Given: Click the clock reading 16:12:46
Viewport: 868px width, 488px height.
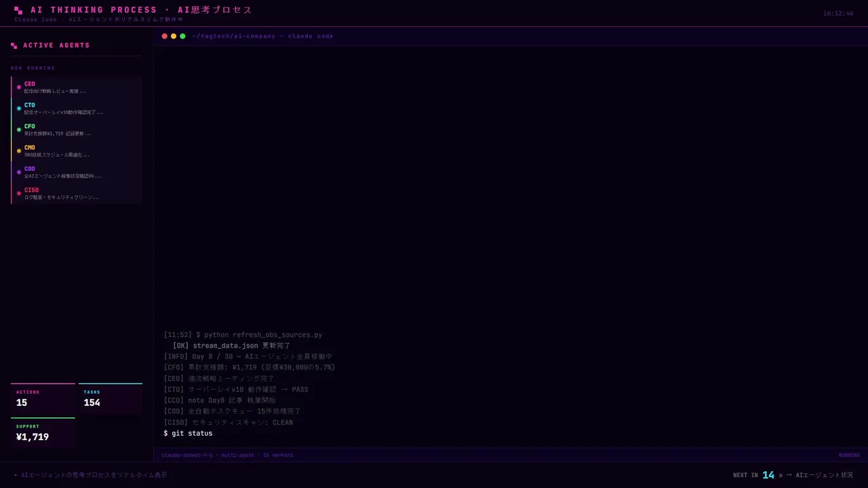Looking at the screenshot, I should [x=838, y=14].
